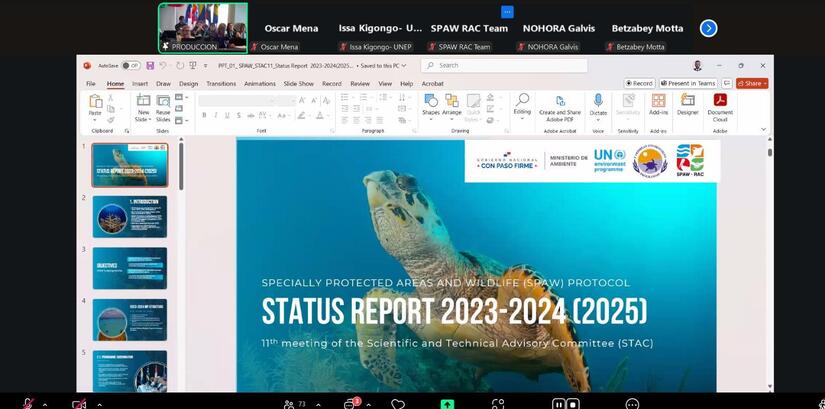The height and width of the screenshot is (409, 825).
Task: Open the Shapes gallery
Action: [x=430, y=104]
